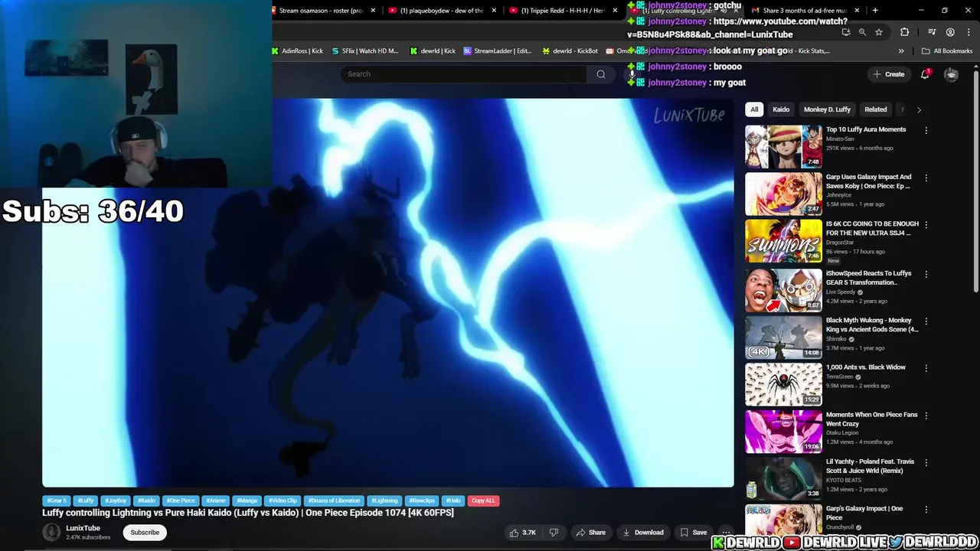Open options for Garp Uses Galaxy Impact video
Viewport: 980px width, 551px height.
[x=926, y=178]
